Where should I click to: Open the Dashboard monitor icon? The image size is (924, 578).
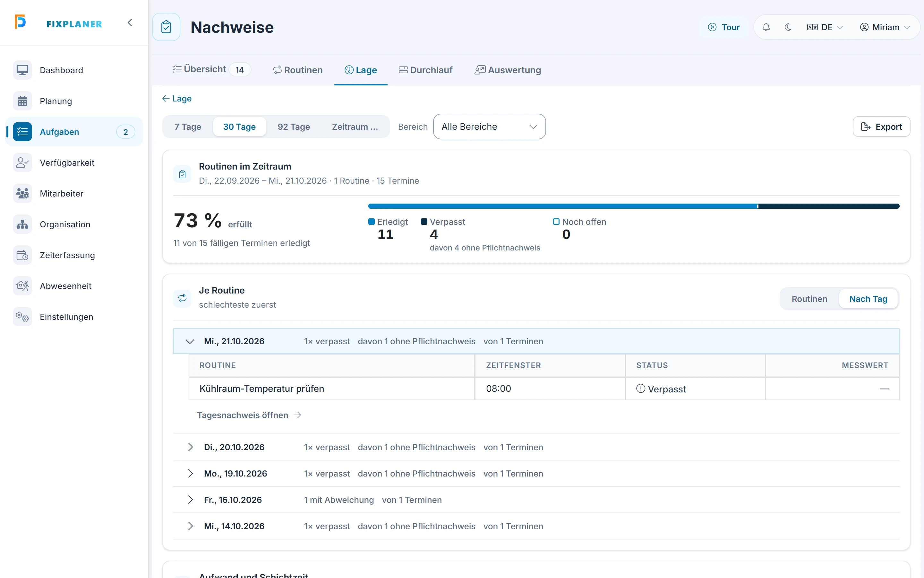click(x=22, y=70)
